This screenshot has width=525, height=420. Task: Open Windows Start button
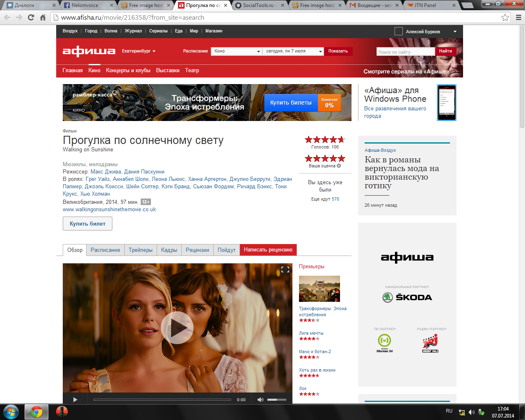point(11,412)
